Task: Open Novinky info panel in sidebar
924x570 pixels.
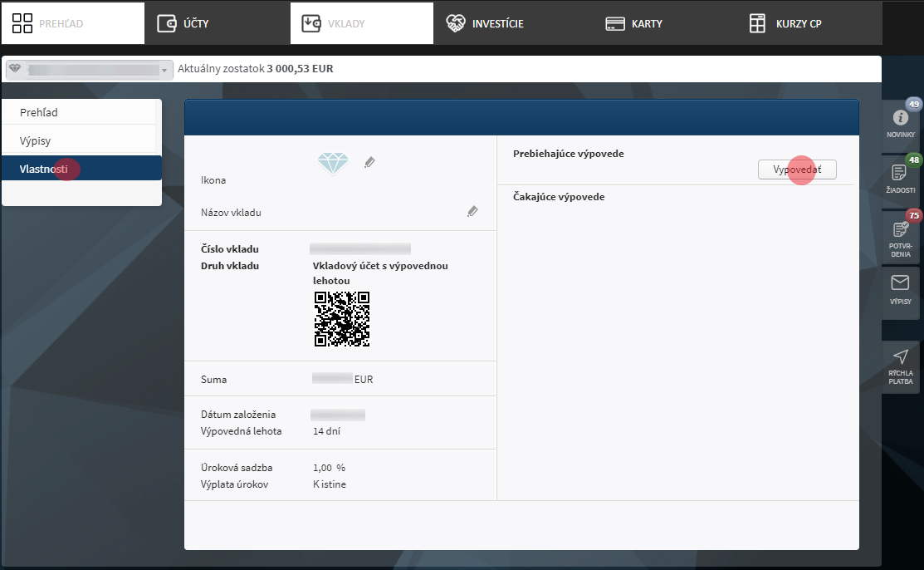Action: pos(900,123)
